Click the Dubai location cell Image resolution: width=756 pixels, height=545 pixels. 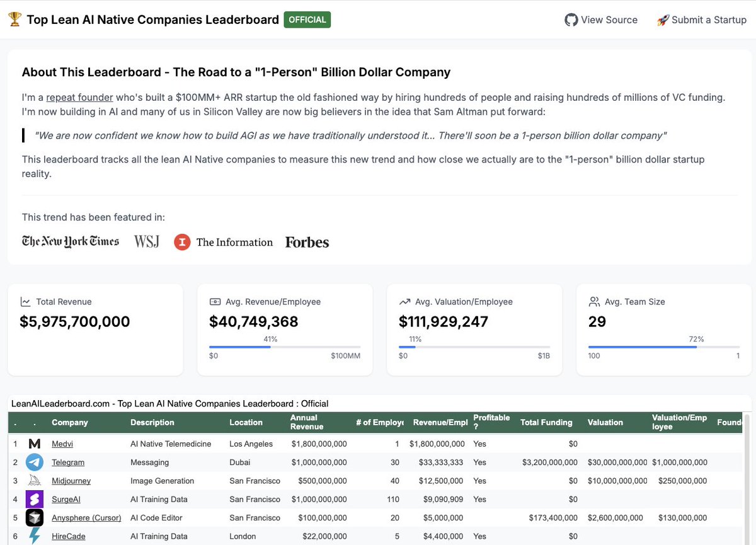(x=240, y=462)
